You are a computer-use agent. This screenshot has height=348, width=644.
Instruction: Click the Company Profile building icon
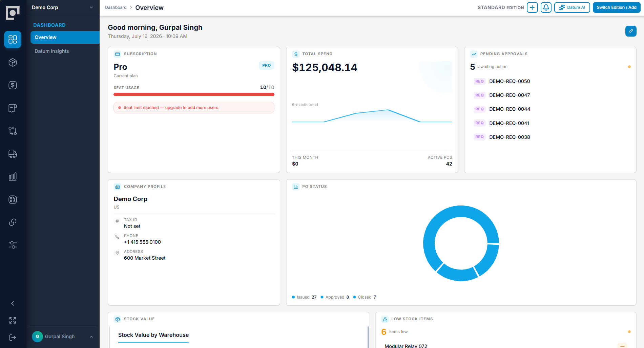(118, 187)
